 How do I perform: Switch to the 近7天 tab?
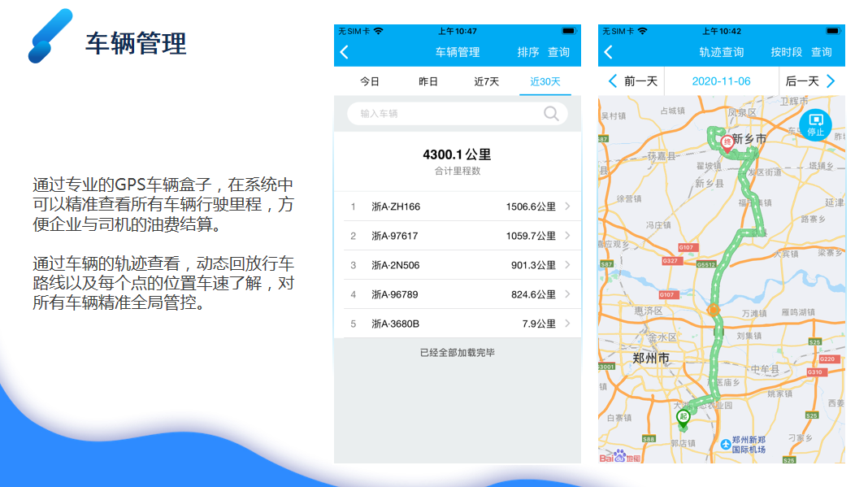pos(485,80)
